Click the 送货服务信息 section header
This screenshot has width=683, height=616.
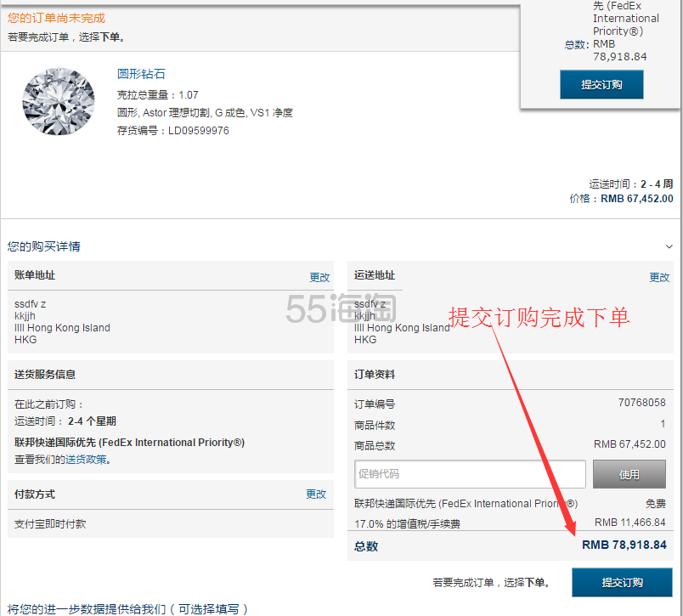(x=45, y=375)
